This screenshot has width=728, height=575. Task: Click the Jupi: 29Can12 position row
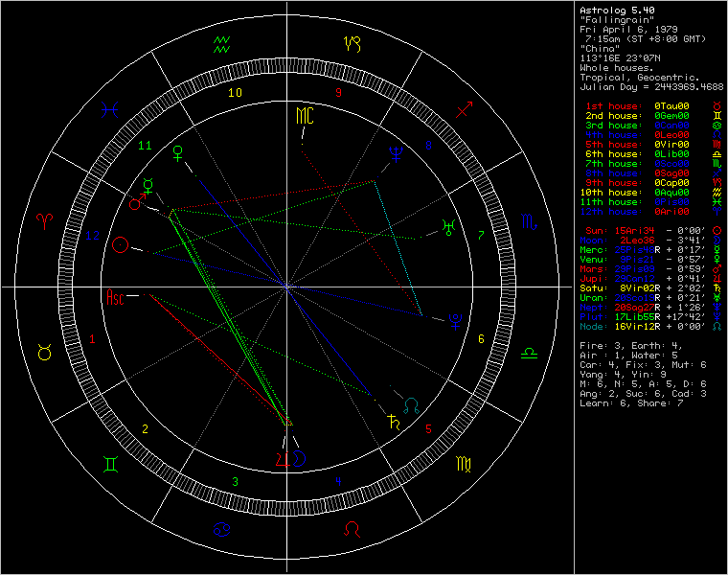click(x=650, y=279)
